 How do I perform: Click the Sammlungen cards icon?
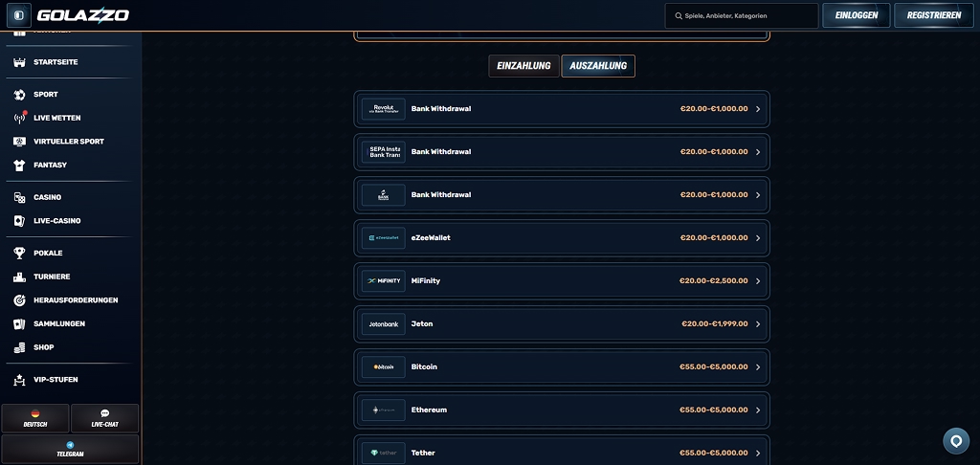click(19, 324)
